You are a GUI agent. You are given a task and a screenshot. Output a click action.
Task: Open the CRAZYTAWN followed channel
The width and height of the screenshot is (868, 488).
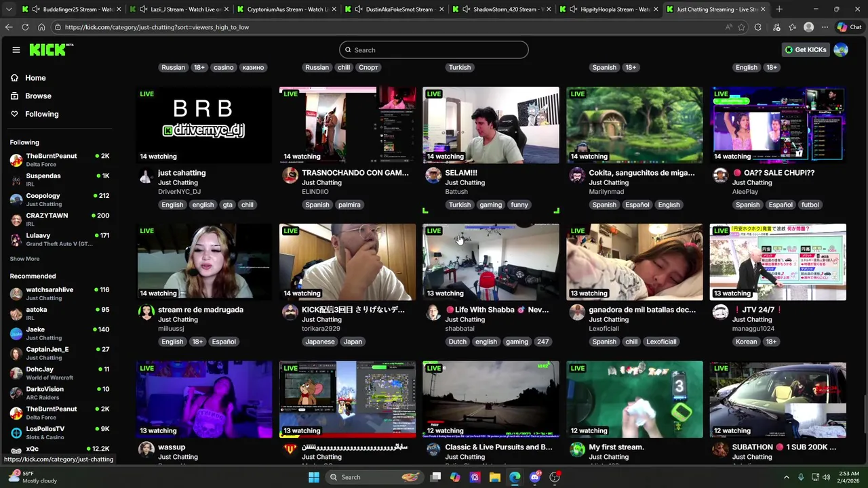(x=60, y=219)
